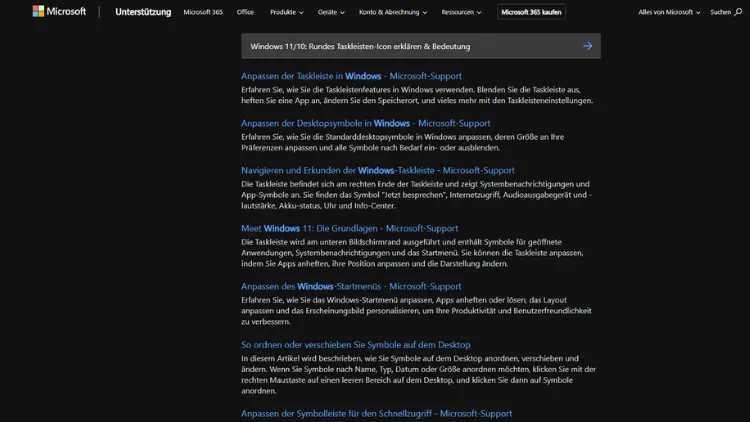The height and width of the screenshot is (422, 750).
Task: Expand the Konto & Abrechnung dropdown
Action: click(x=393, y=12)
